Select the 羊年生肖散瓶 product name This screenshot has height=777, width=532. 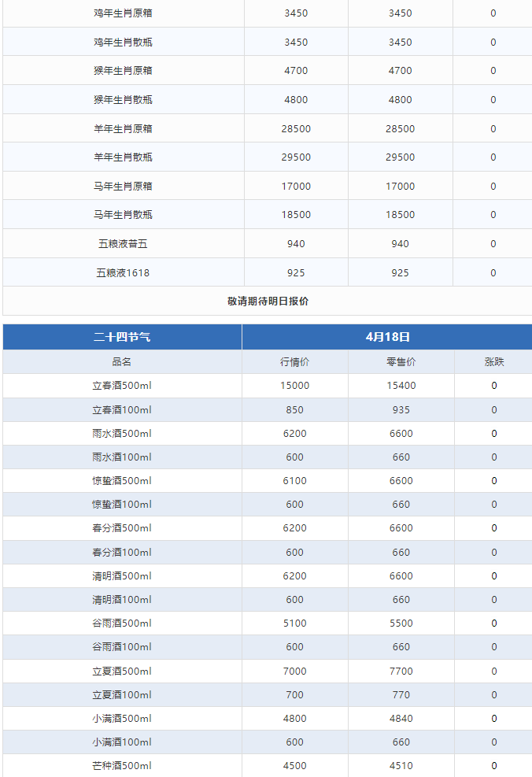[x=123, y=157]
